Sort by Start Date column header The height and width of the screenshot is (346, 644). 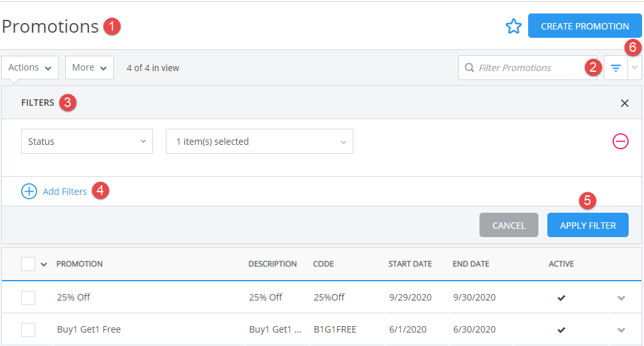pyautogui.click(x=410, y=264)
